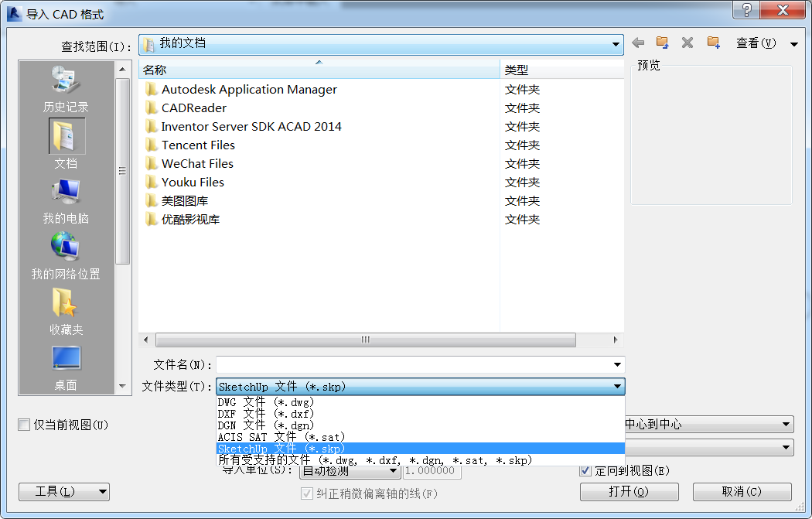Open 我的网络位置 network location
Viewport: 812px width, 519px height.
tap(66, 256)
